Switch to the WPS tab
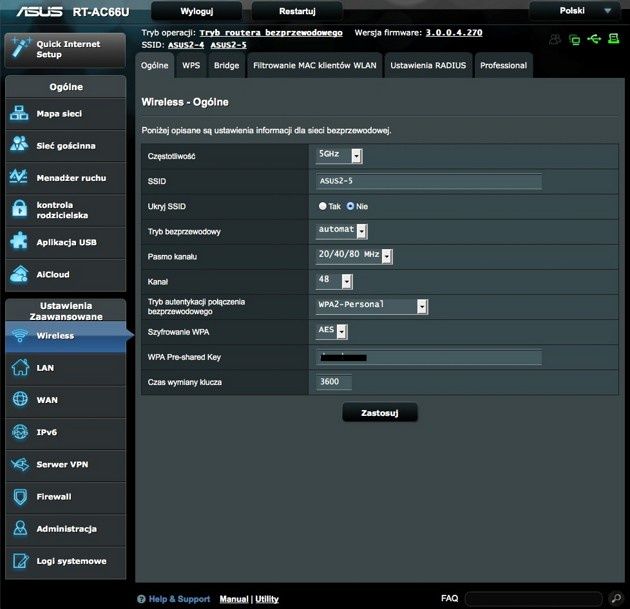This screenshot has height=609, width=630. pos(191,65)
